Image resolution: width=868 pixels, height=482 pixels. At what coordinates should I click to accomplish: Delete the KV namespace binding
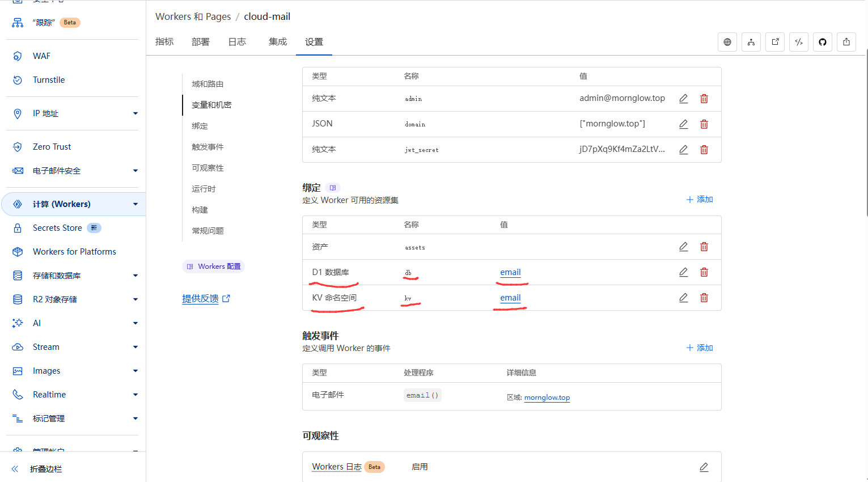(704, 298)
